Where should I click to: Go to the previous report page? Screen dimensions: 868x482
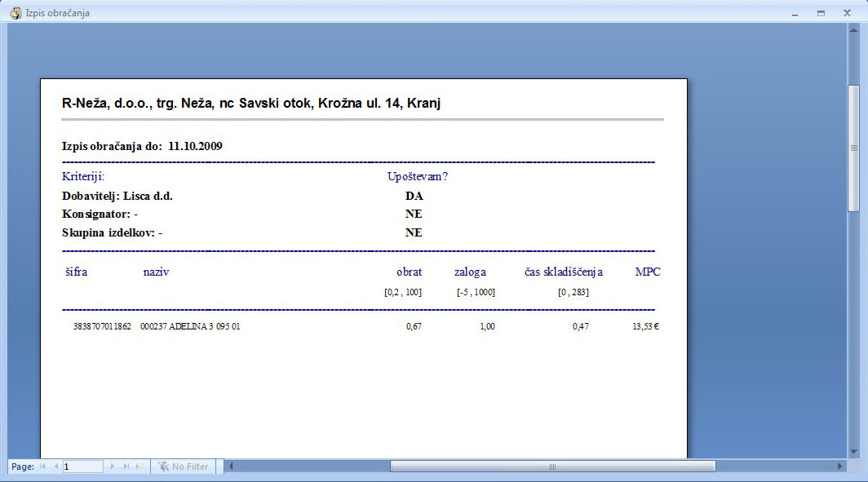point(55,467)
